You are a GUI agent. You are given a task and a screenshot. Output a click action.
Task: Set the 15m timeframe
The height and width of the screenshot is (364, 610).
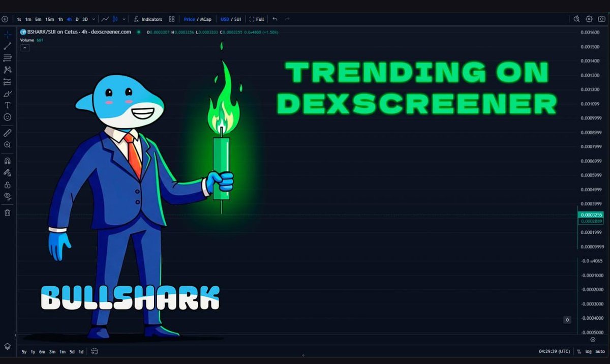(49, 19)
